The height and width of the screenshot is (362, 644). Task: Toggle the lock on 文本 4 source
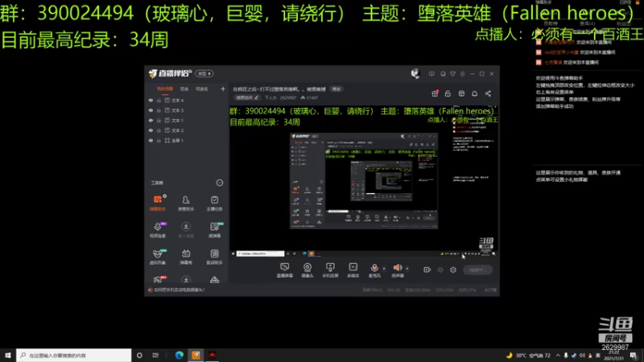pyautogui.click(x=159, y=100)
